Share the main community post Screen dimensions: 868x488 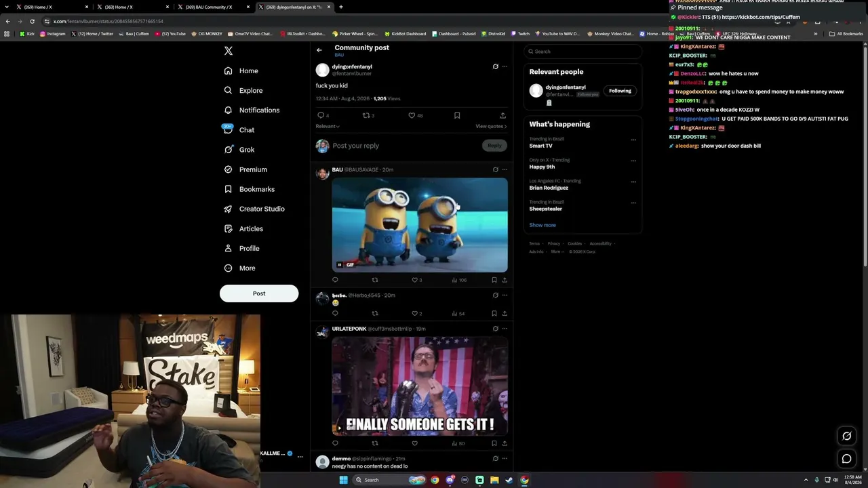pyautogui.click(x=502, y=115)
